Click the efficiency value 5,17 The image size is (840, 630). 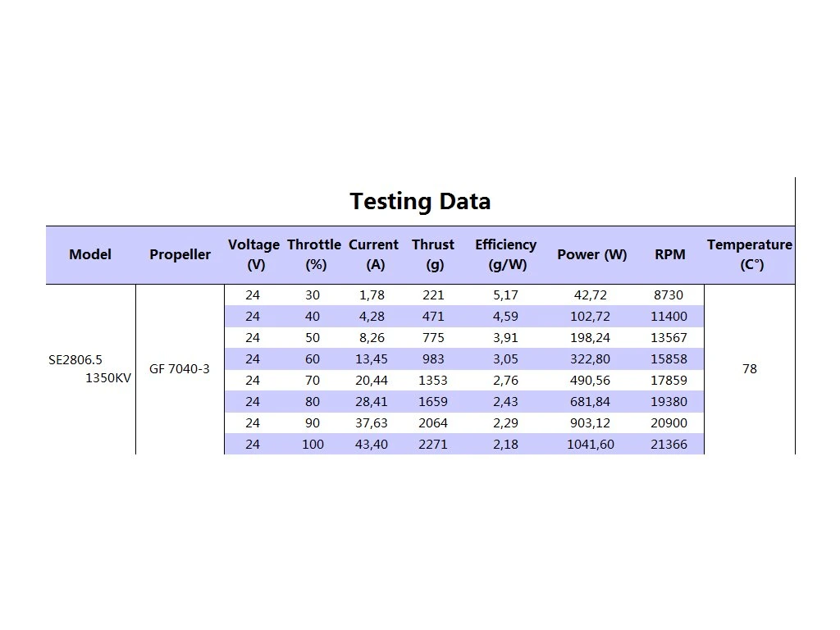[x=505, y=294]
